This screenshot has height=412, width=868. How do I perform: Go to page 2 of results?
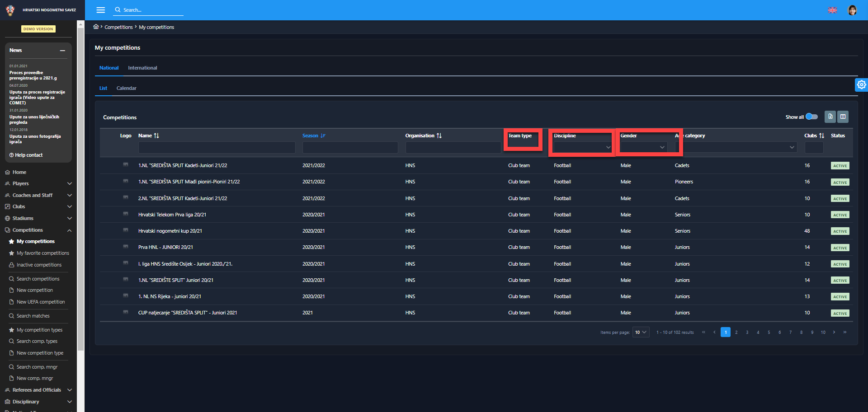(736, 332)
